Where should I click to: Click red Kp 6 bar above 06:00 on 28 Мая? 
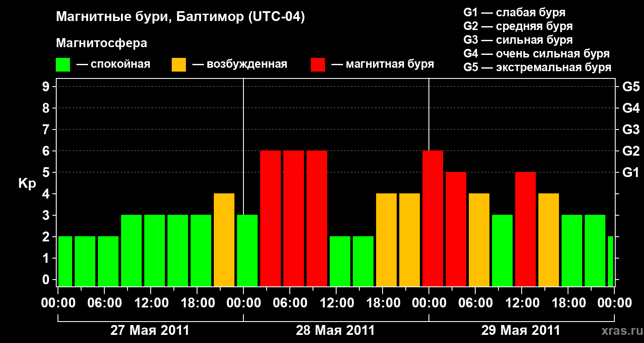click(x=294, y=218)
